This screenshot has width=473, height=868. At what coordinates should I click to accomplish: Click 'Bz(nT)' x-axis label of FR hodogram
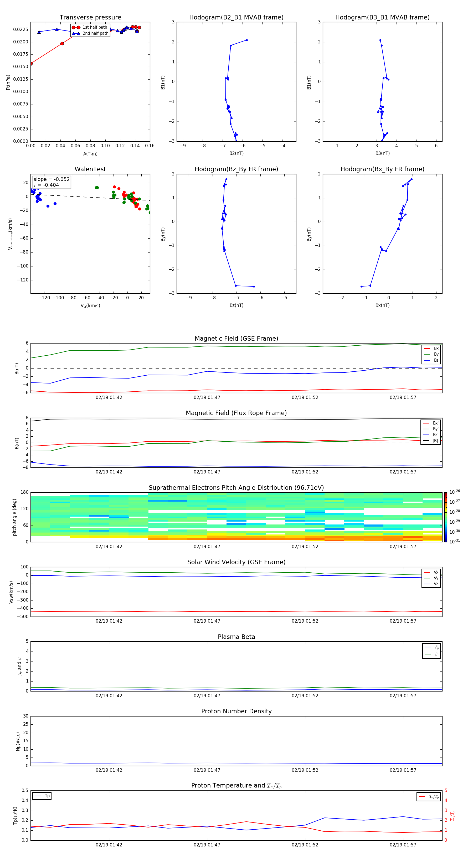click(x=236, y=305)
